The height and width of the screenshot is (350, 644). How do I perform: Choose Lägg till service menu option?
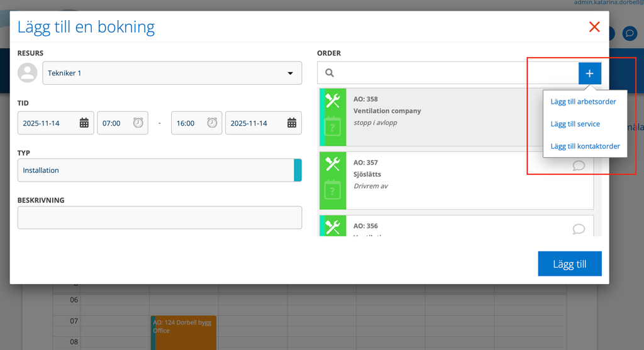(x=575, y=124)
